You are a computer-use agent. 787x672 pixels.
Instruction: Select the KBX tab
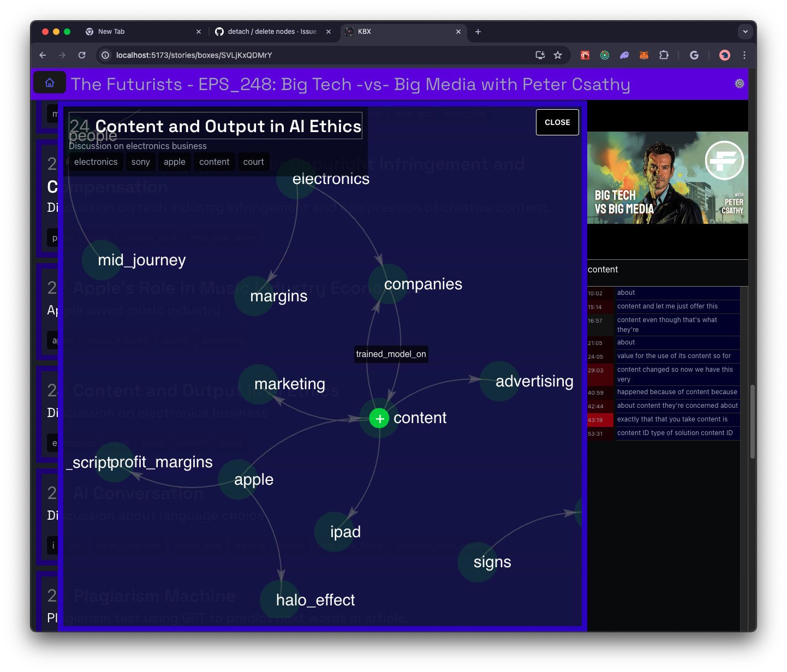point(404,32)
